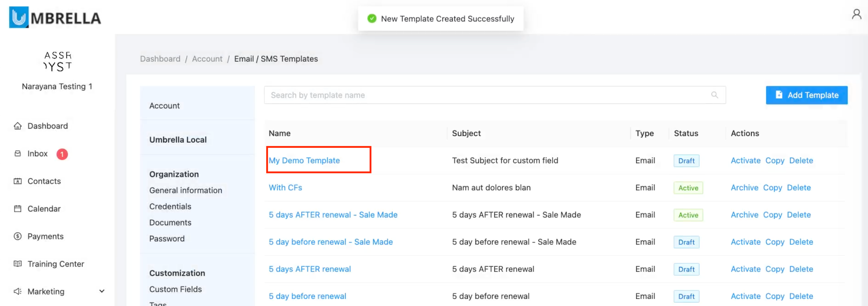868x306 pixels.
Task: Delete the 5 day before renewal template
Action: 801,297
